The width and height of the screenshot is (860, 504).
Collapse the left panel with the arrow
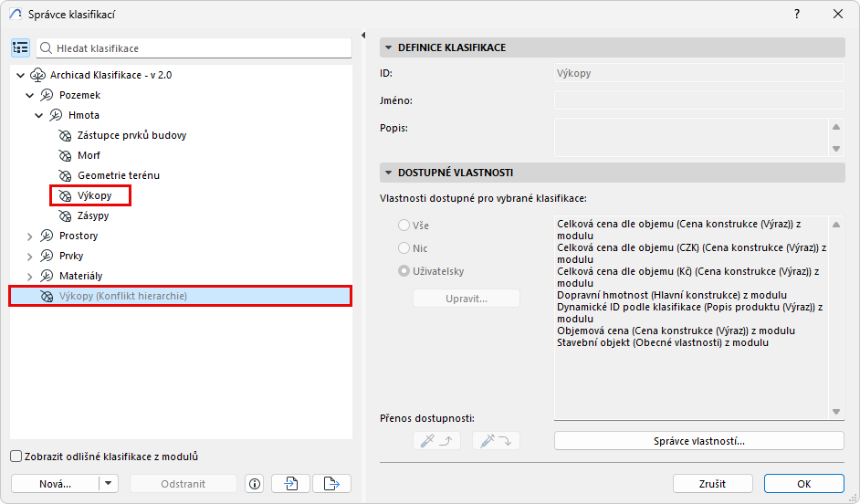363,35
